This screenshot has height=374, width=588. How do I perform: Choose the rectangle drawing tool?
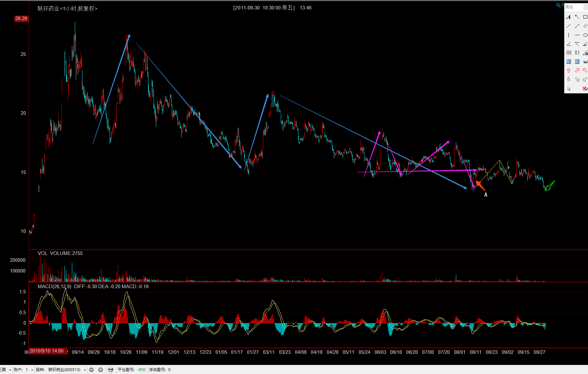pos(585,17)
